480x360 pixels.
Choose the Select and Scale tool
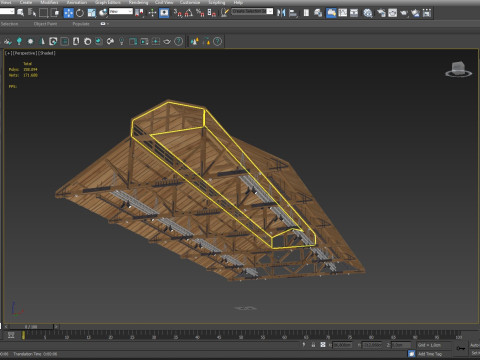point(91,13)
